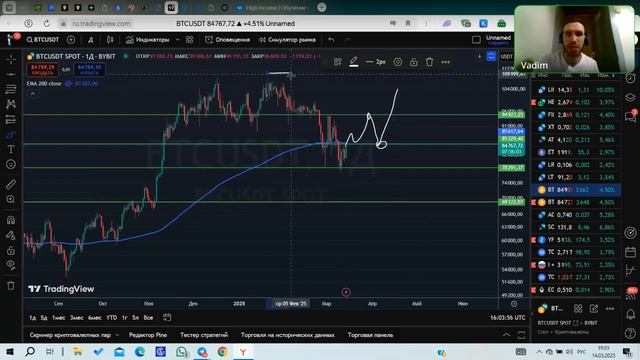Open help center question mark icon
640x360 pixels.
point(631,333)
